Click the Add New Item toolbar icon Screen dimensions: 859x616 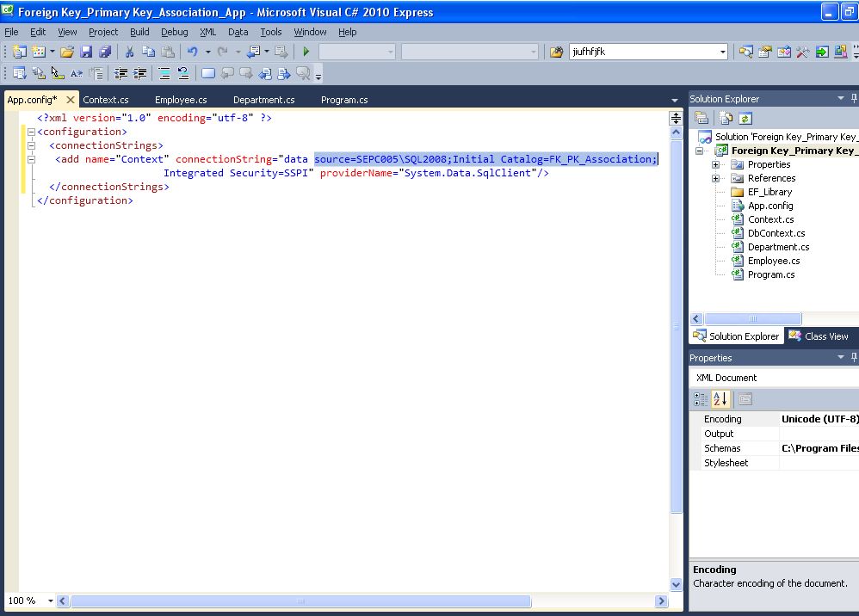point(39,52)
